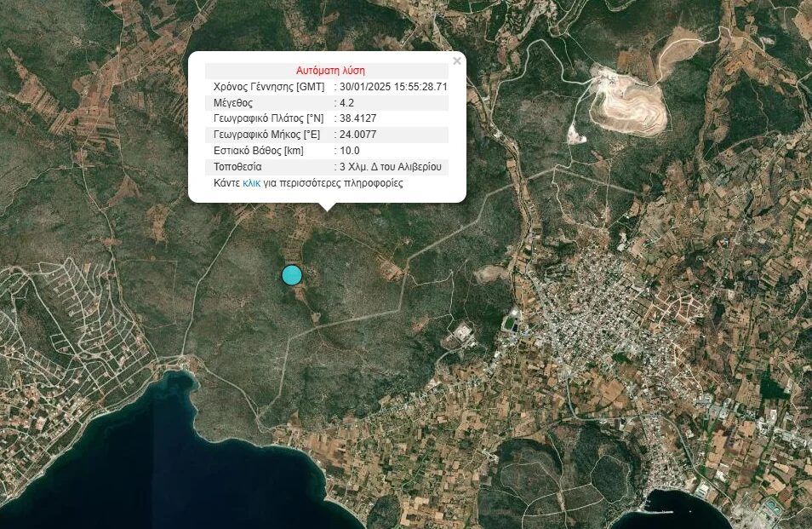Click the longitude value 24.0077

(357, 135)
